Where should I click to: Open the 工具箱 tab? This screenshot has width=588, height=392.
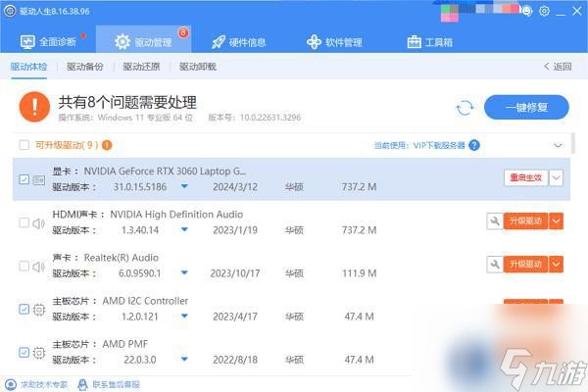pyautogui.click(x=430, y=42)
